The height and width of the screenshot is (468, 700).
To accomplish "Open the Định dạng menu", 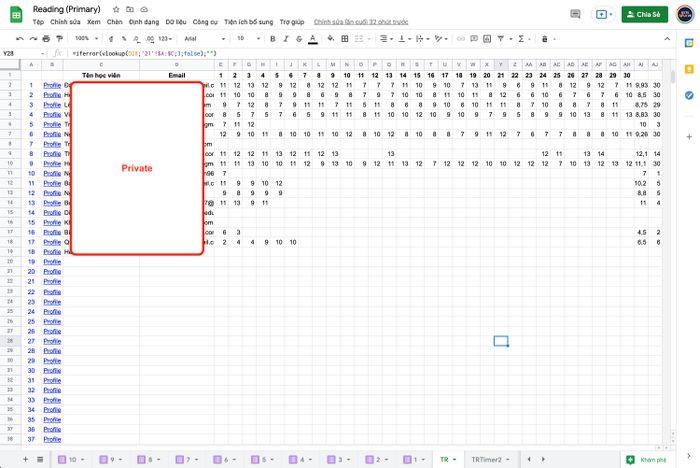I will coord(142,21).
